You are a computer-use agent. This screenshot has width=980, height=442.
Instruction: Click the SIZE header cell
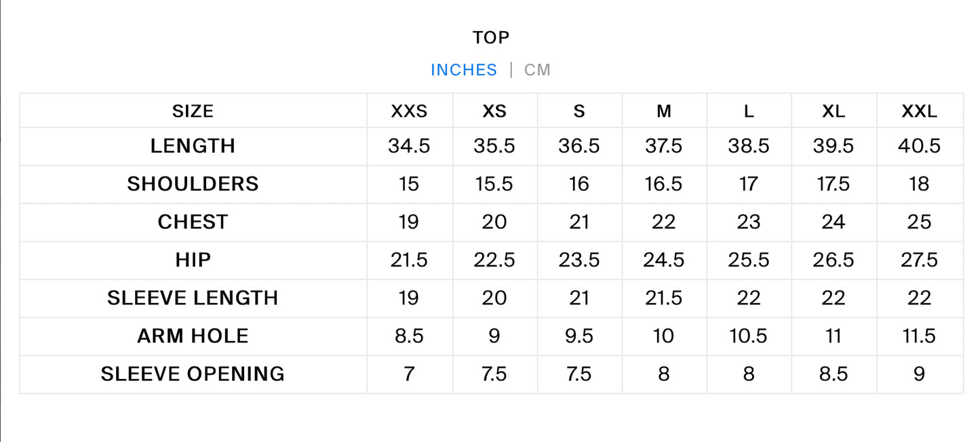[x=193, y=111]
